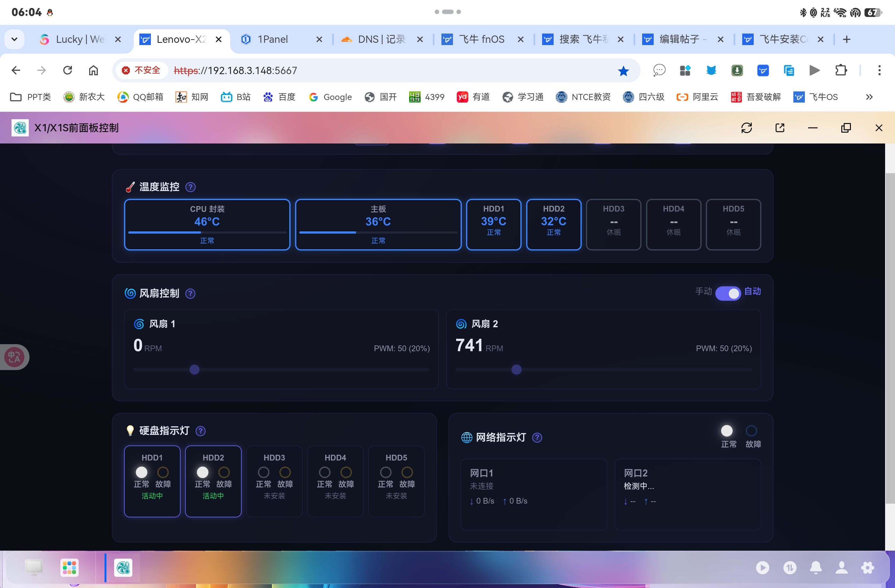895x588 pixels.
Task: Click the Fan 1 PWM slider handle
Action: [x=194, y=369]
